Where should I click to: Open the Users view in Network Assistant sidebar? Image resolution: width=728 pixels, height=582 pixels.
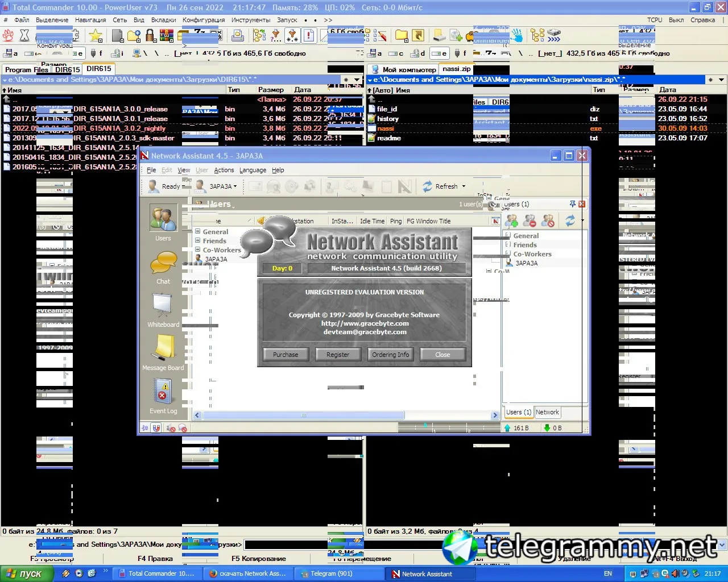(163, 222)
